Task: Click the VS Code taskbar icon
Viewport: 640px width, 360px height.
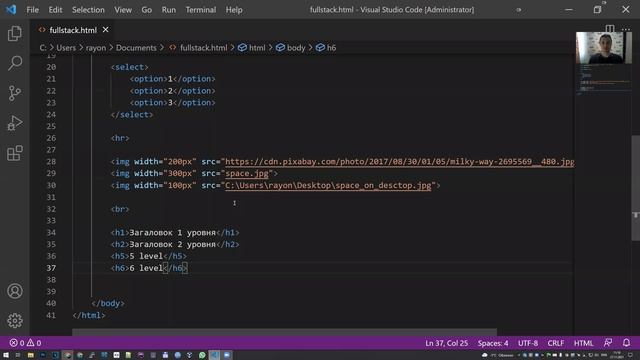Action: (x=214, y=355)
